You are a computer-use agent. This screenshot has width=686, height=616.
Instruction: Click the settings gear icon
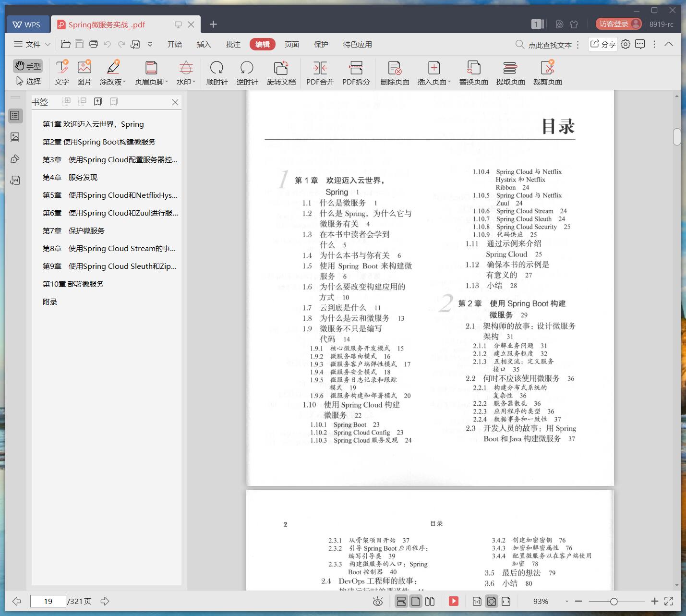[x=626, y=44]
